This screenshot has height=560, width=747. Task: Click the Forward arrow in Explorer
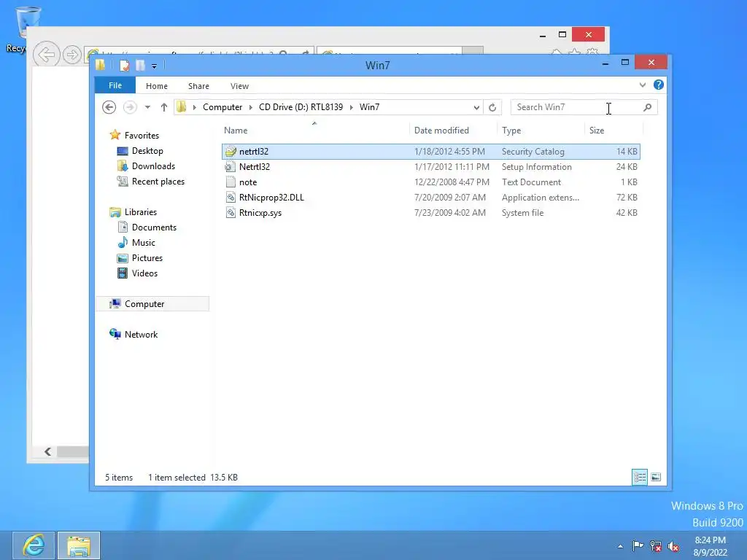(x=130, y=107)
